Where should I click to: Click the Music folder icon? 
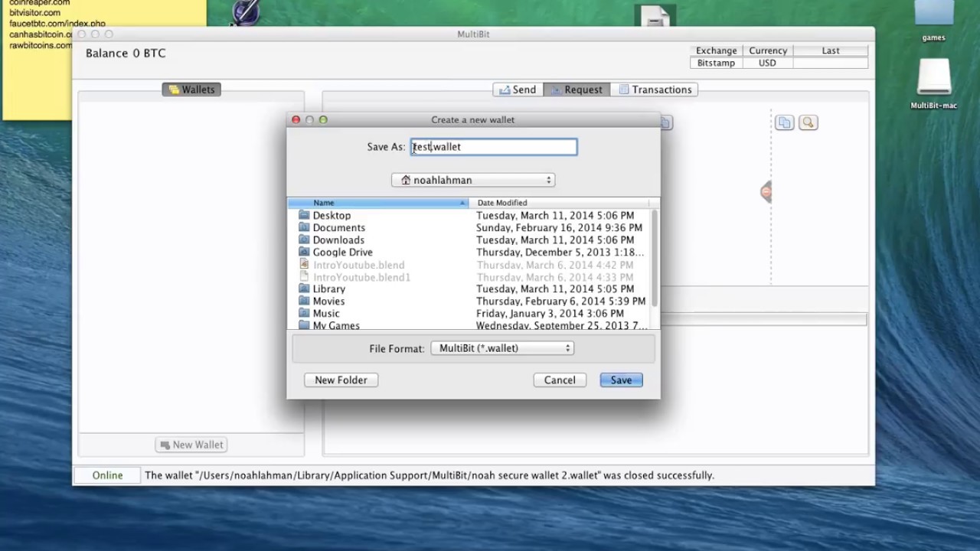304,313
